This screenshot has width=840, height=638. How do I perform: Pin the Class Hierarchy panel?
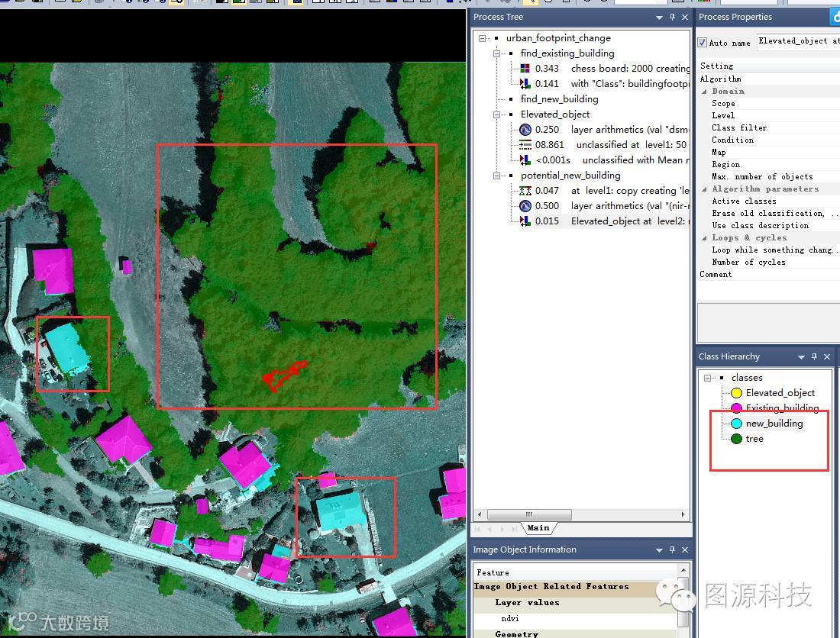(x=814, y=356)
